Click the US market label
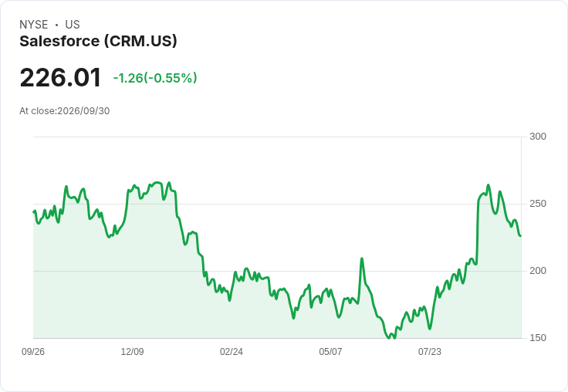This screenshot has width=568, height=392. (x=73, y=25)
